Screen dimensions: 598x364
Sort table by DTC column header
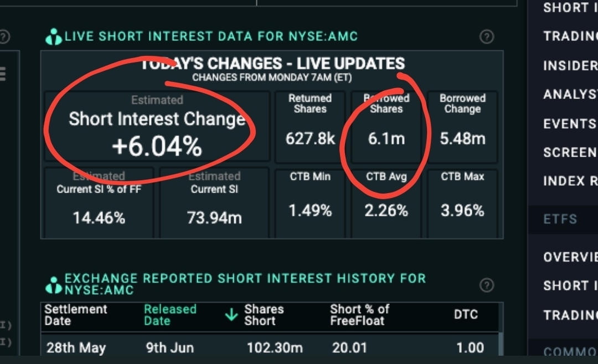pyautogui.click(x=465, y=315)
